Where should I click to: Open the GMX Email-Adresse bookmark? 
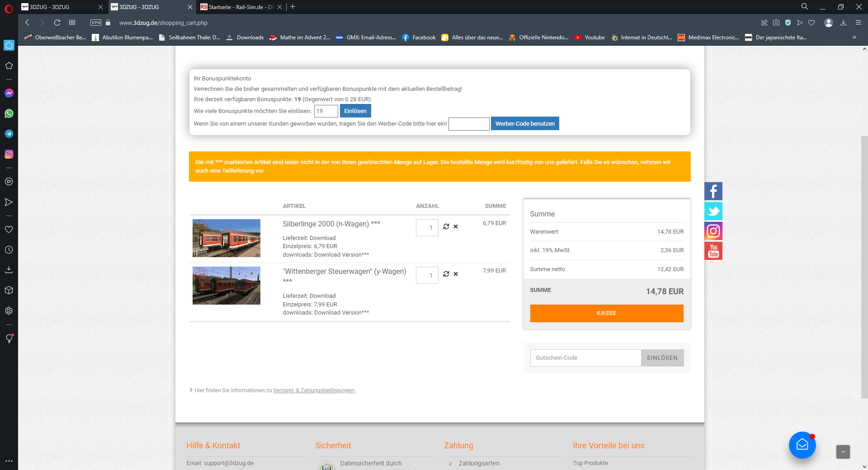[x=366, y=38]
